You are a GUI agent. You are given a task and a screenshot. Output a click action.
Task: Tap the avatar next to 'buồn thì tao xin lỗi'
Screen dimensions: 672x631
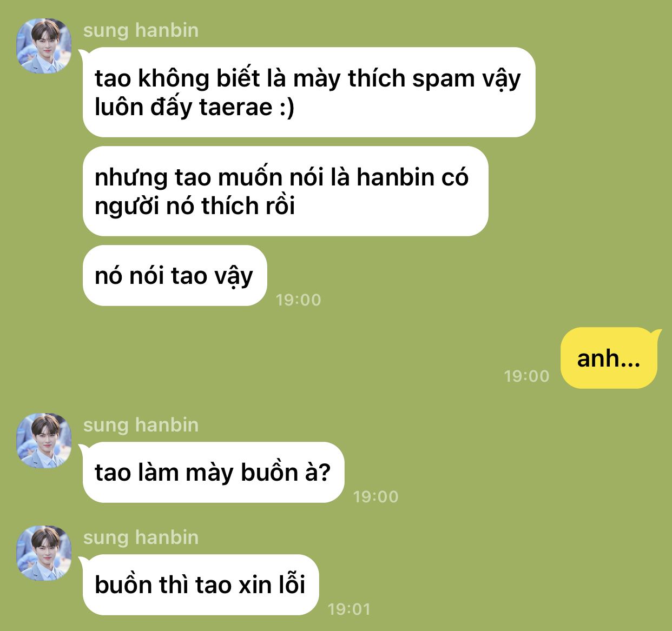(44, 553)
